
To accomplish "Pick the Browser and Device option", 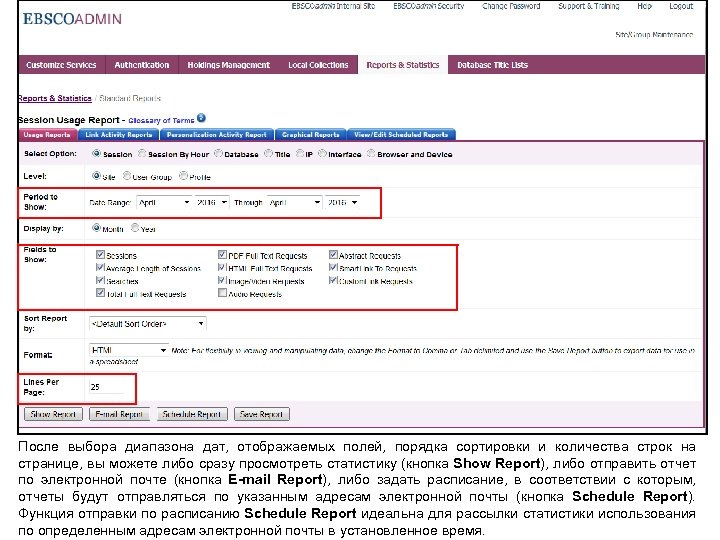I will coord(371,153).
